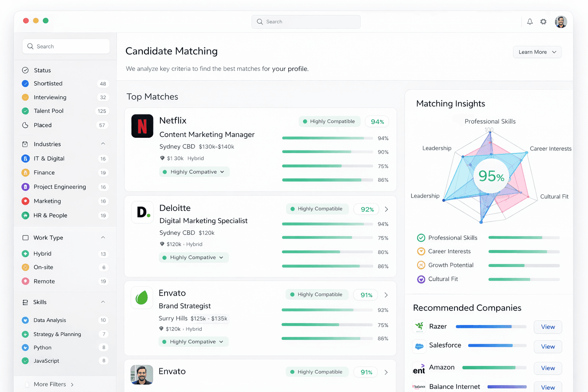This screenshot has width=588, height=392.
Task: Click the Deloitte company logo
Action: click(142, 212)
